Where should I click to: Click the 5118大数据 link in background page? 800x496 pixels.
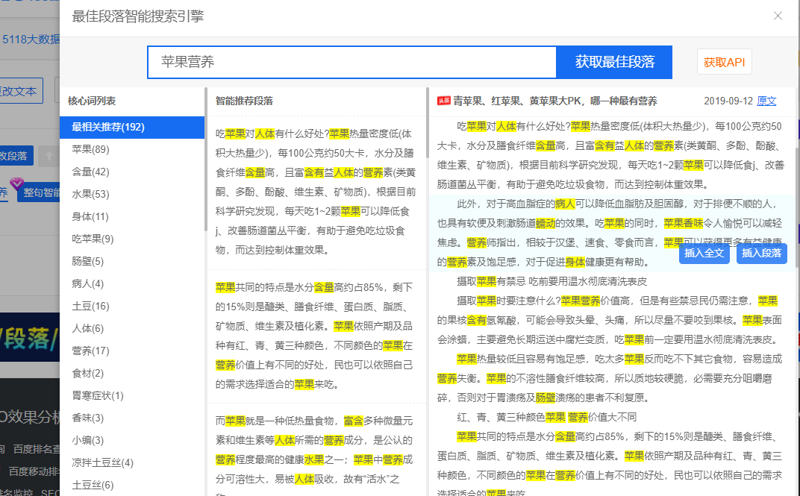click(31, 39)
